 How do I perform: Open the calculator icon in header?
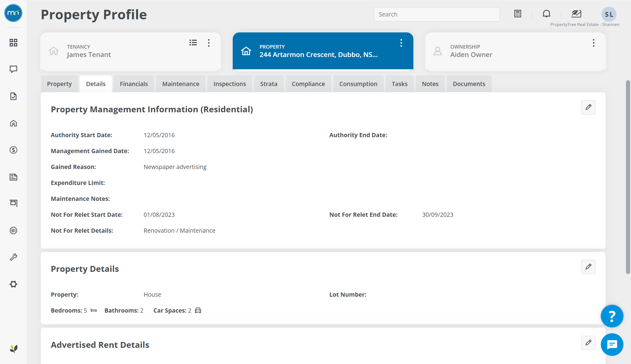pyautogui.click(x=518, y=14)
